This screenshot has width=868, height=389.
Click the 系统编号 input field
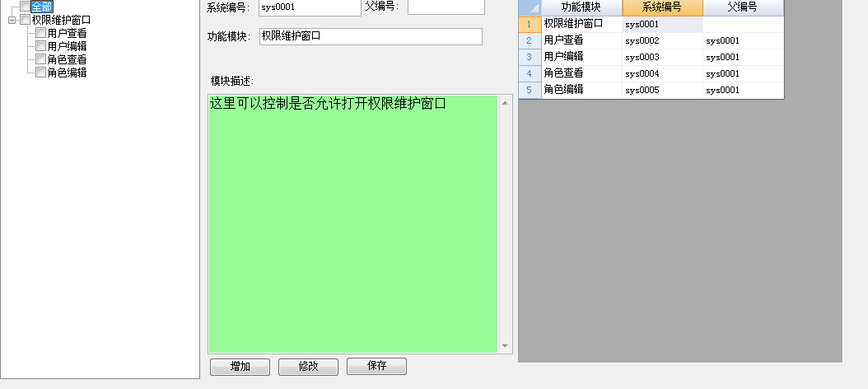pos(310,7)
